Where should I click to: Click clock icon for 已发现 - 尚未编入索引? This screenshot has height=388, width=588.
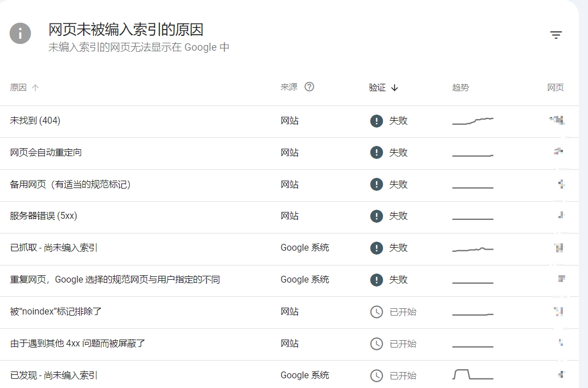click(376, 375)
